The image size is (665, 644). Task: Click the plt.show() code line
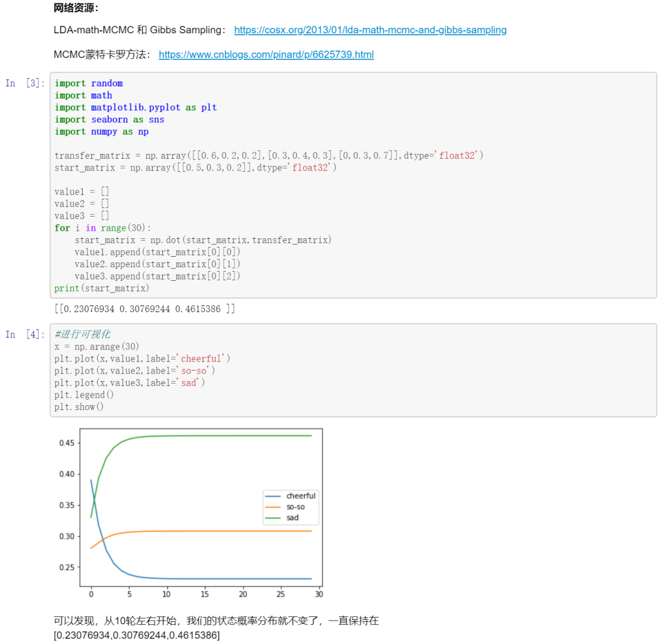coord(79,407)
